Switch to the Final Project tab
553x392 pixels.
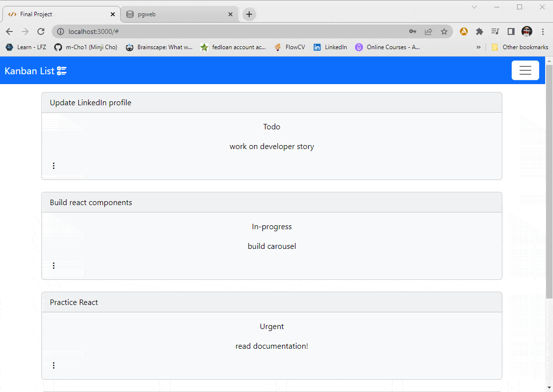(x=62, y=14)
